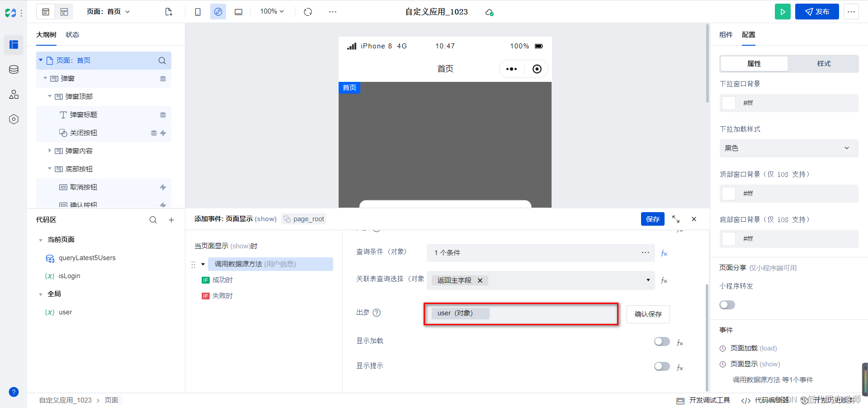Screen dimensions: 868x408
Task: Open the page selector dropdown 页面: 首页
Action: click(x=108, y=12)
